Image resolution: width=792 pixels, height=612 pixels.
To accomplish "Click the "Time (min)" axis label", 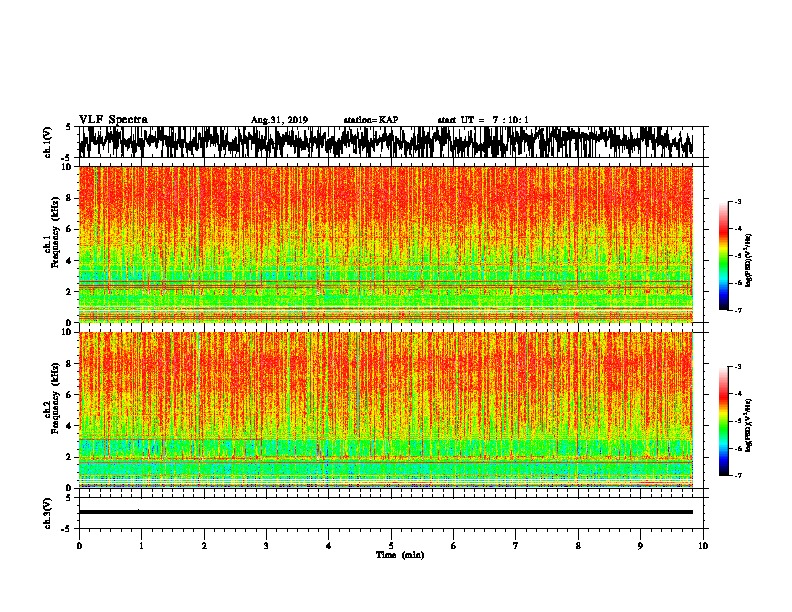I will [400, 555].
